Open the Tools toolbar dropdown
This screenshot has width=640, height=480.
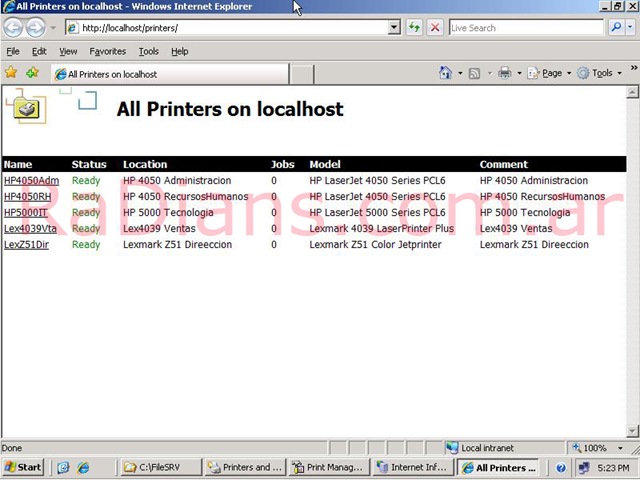click(x=602, y=73)
